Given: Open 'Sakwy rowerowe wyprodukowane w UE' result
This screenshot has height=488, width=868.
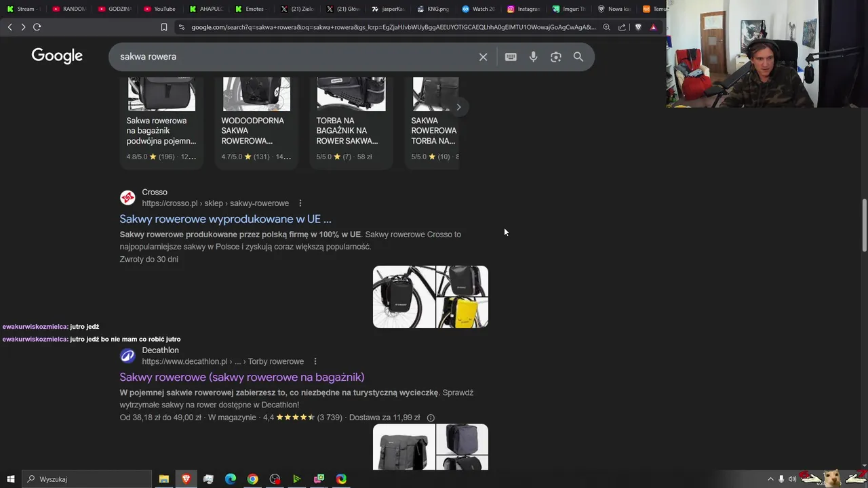Looking at the screenshot, I should click(225, 219).
